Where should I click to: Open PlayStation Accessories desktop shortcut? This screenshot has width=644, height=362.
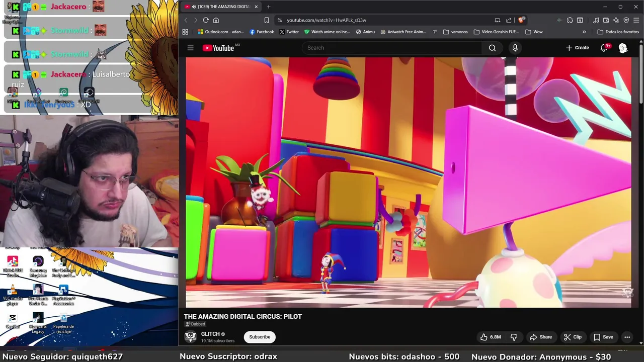63,296
